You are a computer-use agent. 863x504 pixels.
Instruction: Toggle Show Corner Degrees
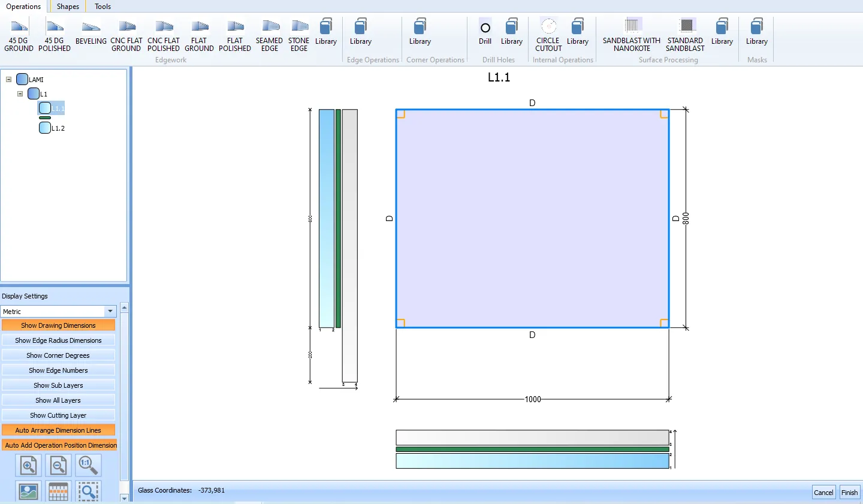coord(58,355)
